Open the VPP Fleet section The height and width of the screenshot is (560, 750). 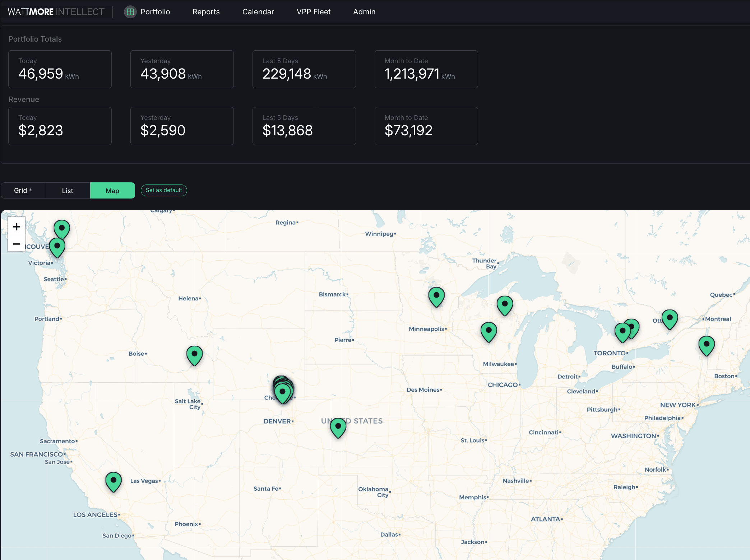tap(314, 12)
